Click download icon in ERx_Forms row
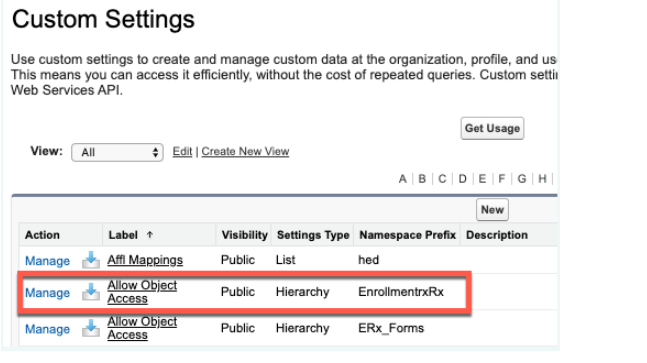Screen dimensions: 647x363 (91, 328)
